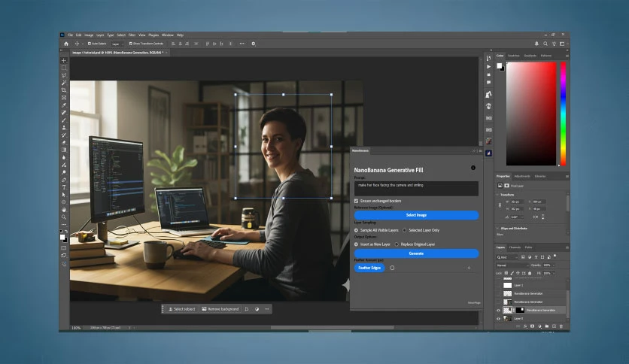
Task: Open the Auto-Select Layer dropdown
Action: tap(117, 44)
